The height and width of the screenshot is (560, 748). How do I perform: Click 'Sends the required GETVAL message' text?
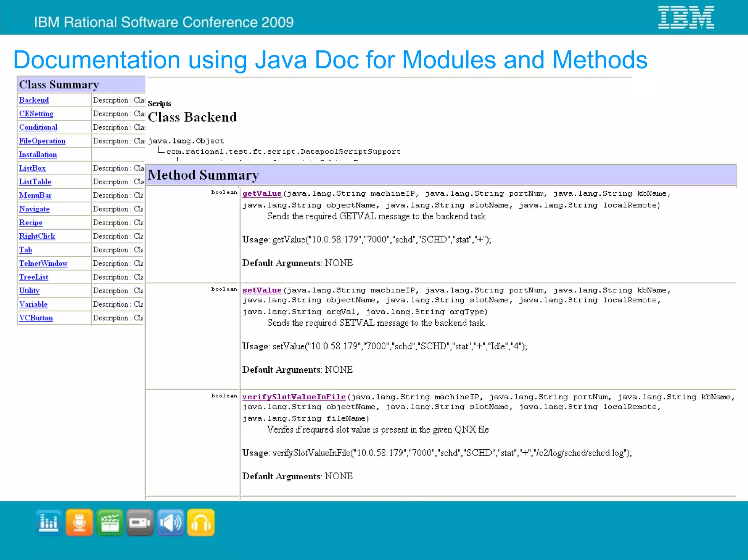pyautogui.click(x=376, y=216)
